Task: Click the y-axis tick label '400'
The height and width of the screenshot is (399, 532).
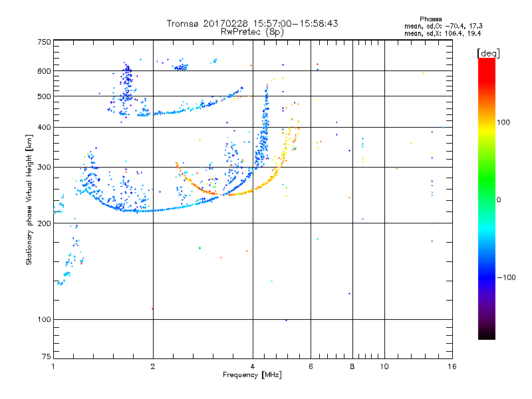Action: coord(44,127)
